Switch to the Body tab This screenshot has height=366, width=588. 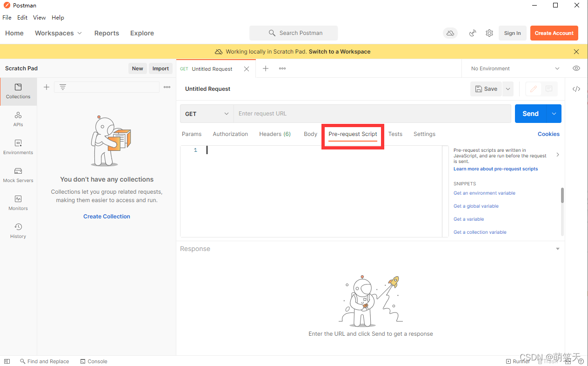310,134
